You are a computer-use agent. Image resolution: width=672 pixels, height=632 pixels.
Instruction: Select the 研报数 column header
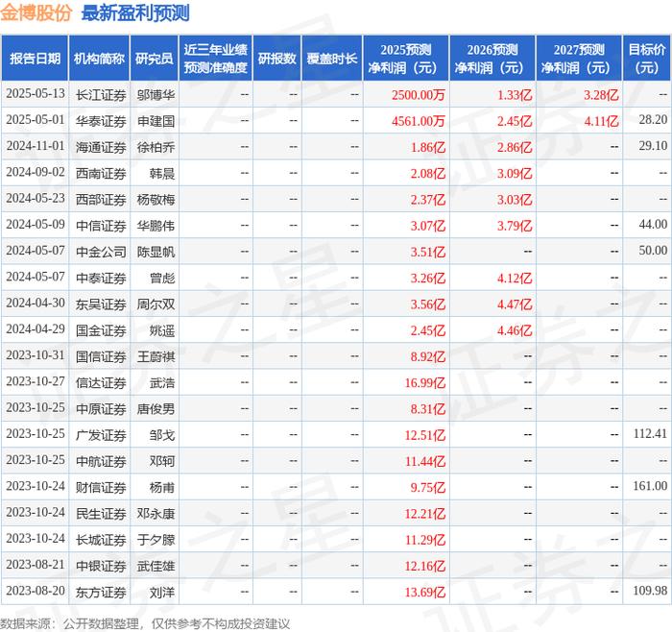tap(276, 59)
